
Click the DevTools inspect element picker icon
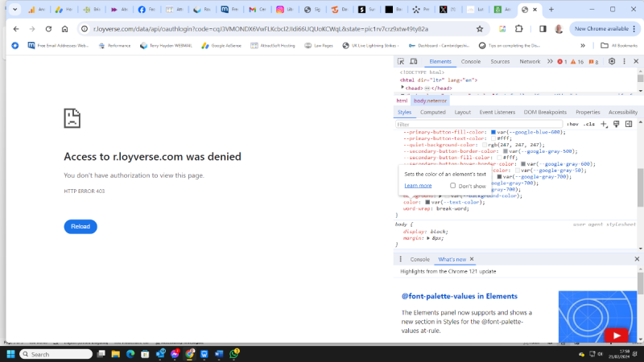coord(401,62)
